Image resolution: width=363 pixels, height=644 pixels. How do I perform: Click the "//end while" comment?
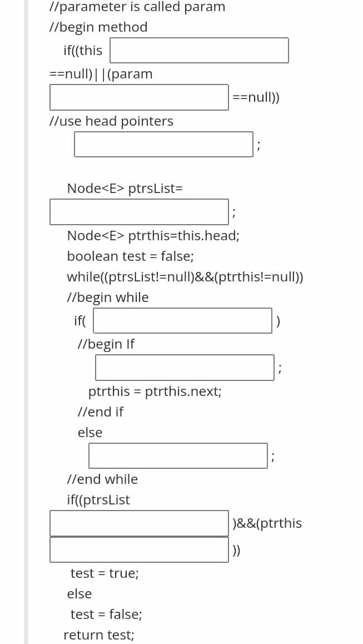click(103, 479)
